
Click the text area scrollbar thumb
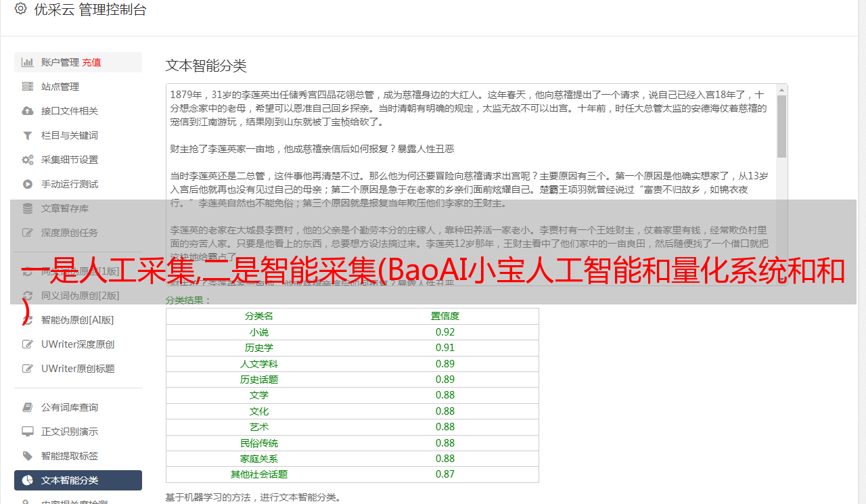click(x=781, y=127)
